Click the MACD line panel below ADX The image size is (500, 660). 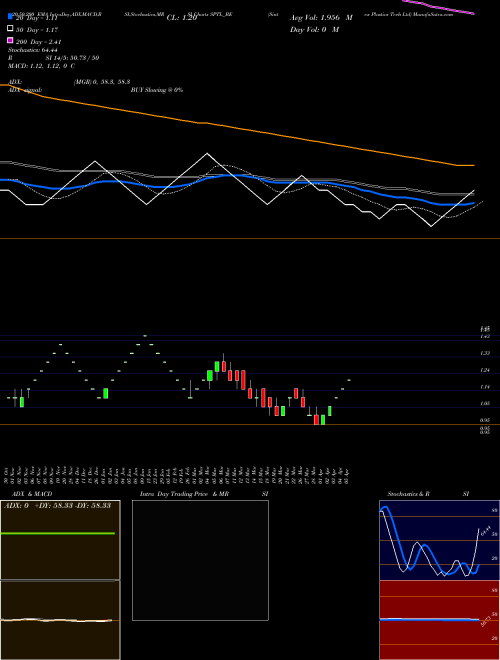[x=60, y=620]
